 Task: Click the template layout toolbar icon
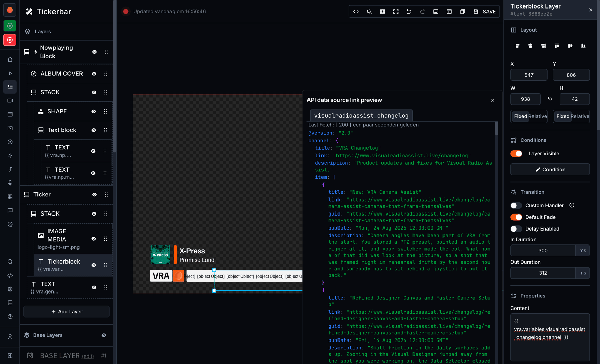click(449, 12)
